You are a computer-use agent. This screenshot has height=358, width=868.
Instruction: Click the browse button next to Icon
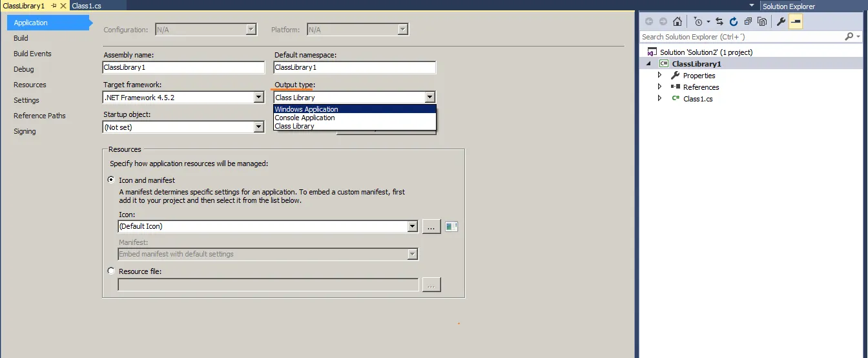(x=431, y=226)
